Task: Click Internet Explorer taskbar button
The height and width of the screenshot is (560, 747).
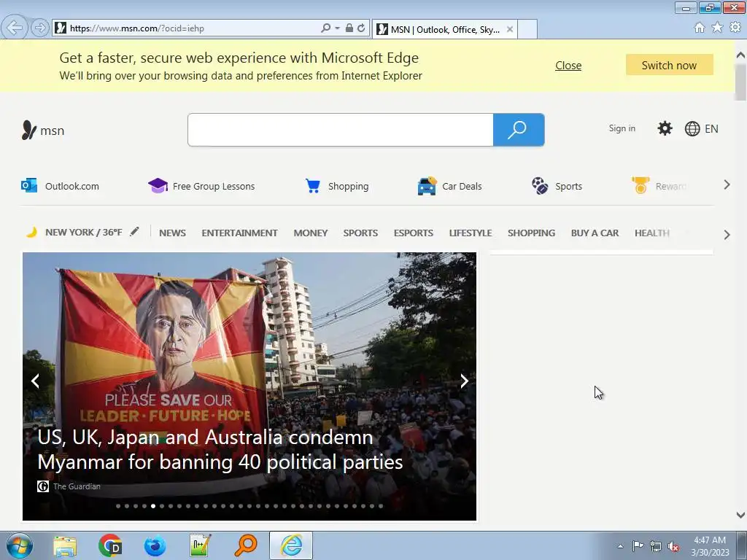Action: (x=291, y=545)
